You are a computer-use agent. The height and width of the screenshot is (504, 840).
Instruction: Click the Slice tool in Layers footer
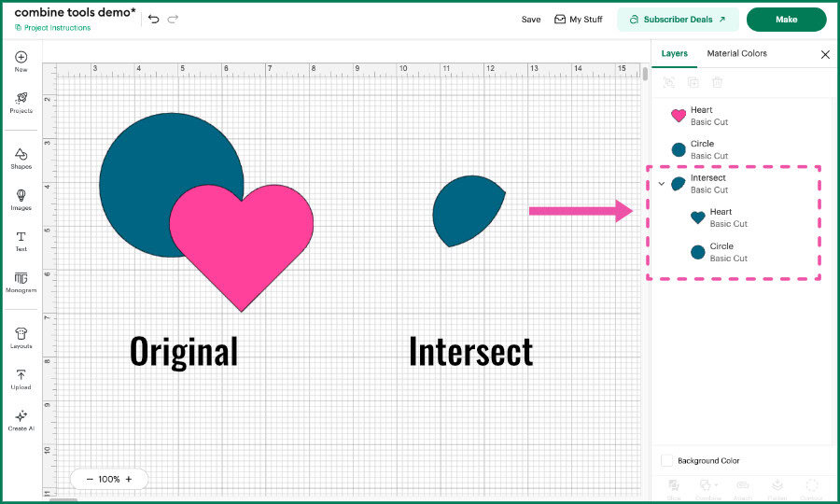pyautogui.click(x=674, y=489)
